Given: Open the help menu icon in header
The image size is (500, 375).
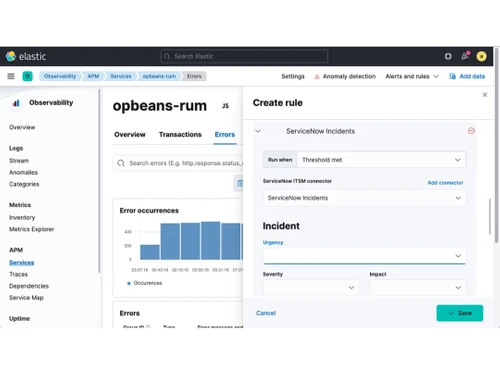Looking at the screenshot, I should 448,56.
